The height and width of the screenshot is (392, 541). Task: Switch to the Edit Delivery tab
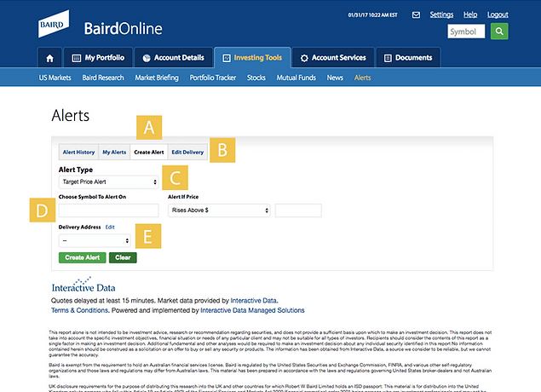pyautogui.click(x=187, y=153)
